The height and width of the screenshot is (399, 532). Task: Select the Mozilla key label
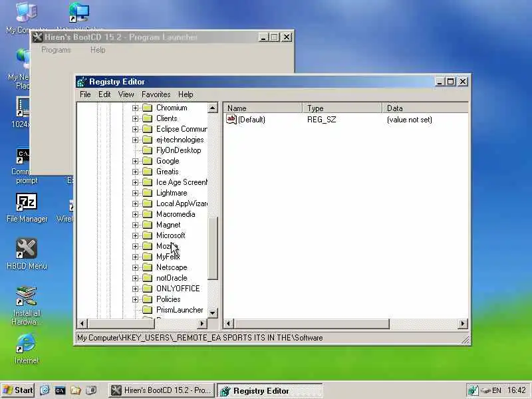coord(167,246)
